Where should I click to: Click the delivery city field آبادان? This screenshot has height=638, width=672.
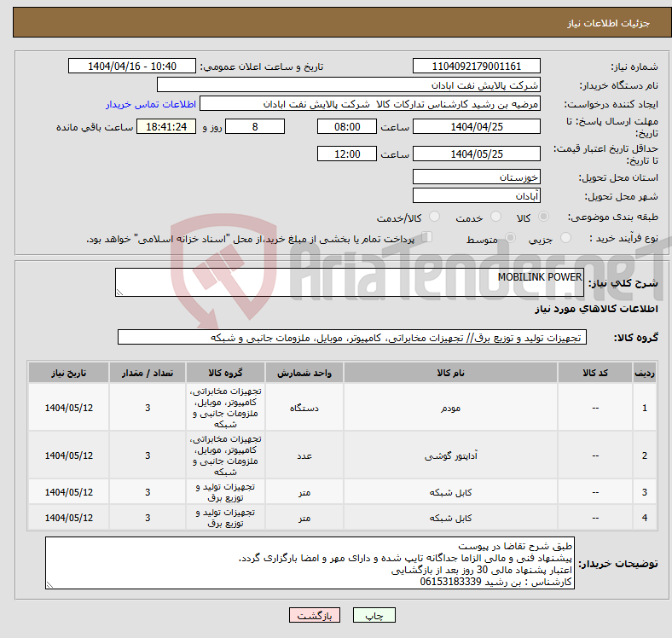click(476, 195)
